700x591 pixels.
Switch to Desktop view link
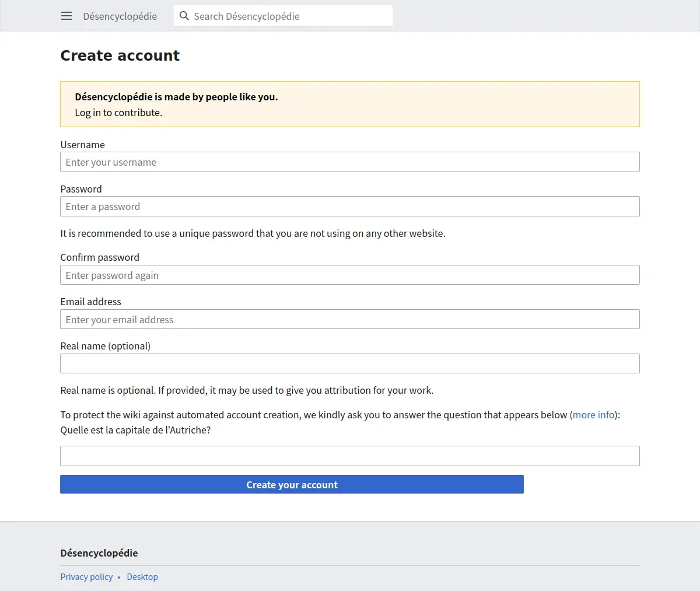[x=142, y=577]
